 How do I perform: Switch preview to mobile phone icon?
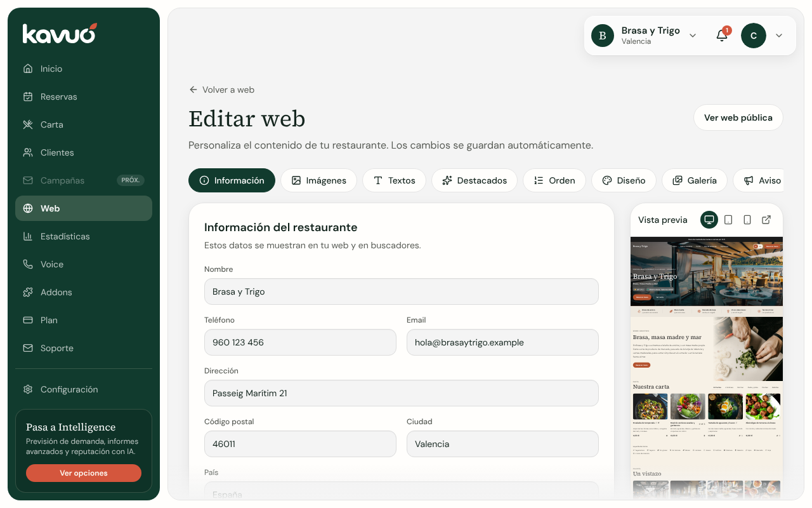[x=747, y=220]
